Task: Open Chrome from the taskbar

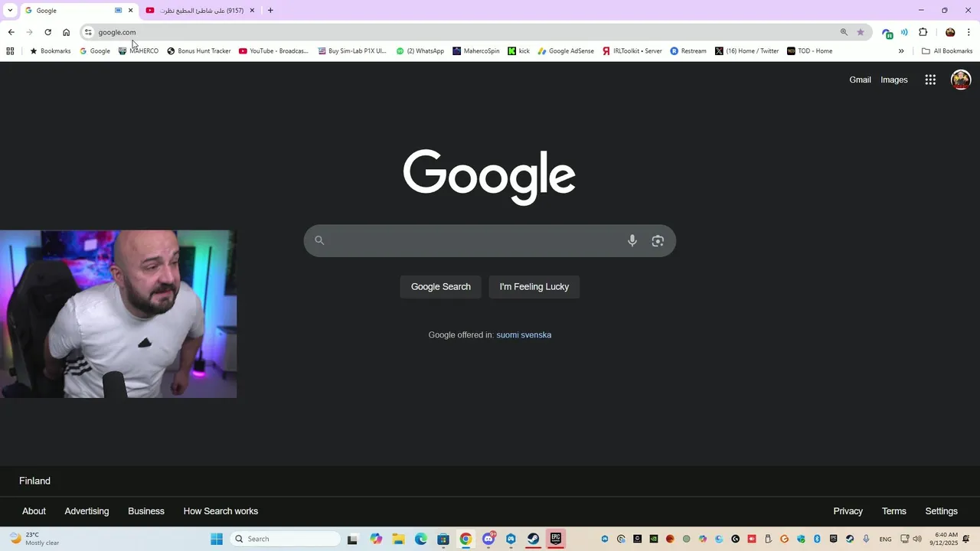Action: pyautogui.click(x=465, y=539)
